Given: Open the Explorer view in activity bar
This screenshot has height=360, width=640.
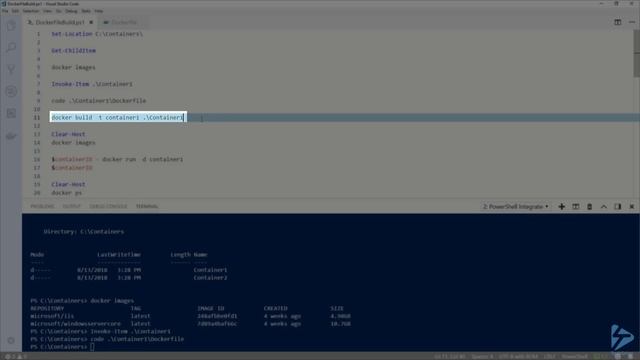Looking at the screenshot, I should click(x=11, y=26).
